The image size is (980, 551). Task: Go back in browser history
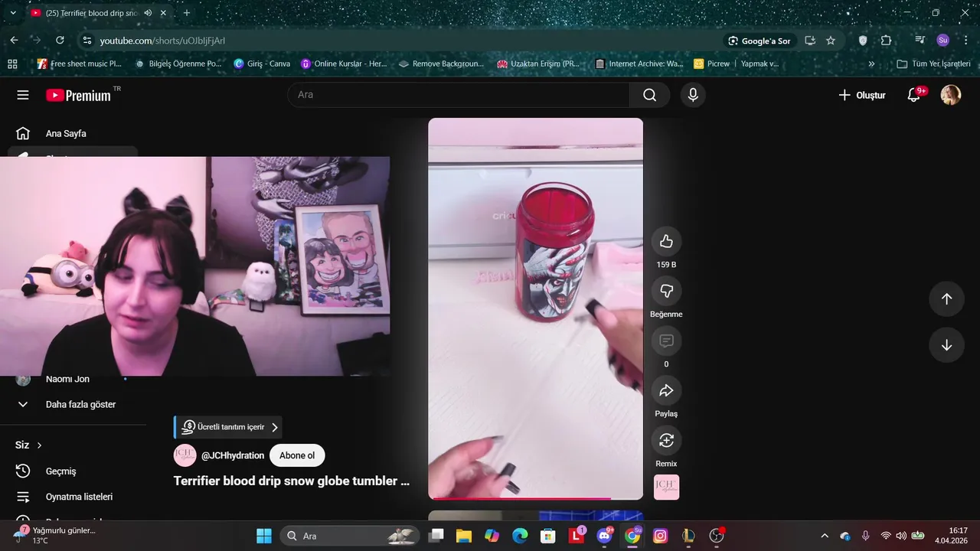pos(14,41)
